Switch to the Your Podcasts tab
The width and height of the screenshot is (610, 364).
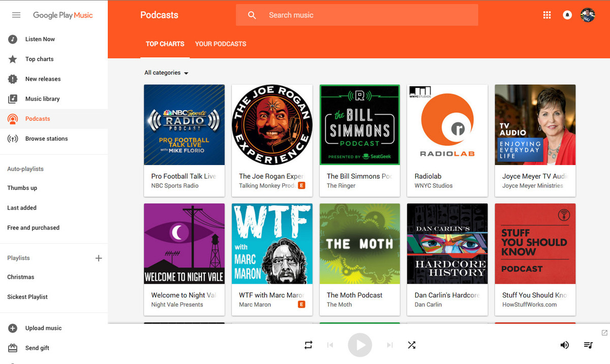[221, 44]
